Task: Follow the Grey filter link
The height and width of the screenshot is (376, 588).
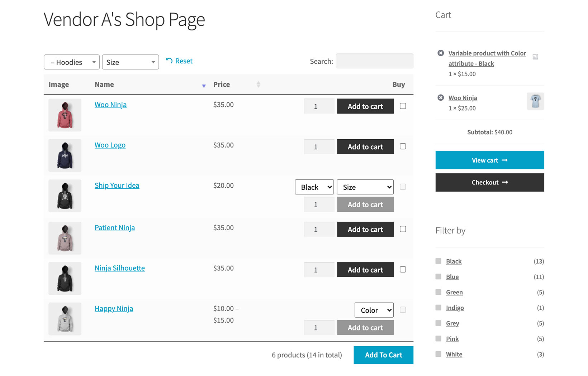Action: tap(452, 323)
